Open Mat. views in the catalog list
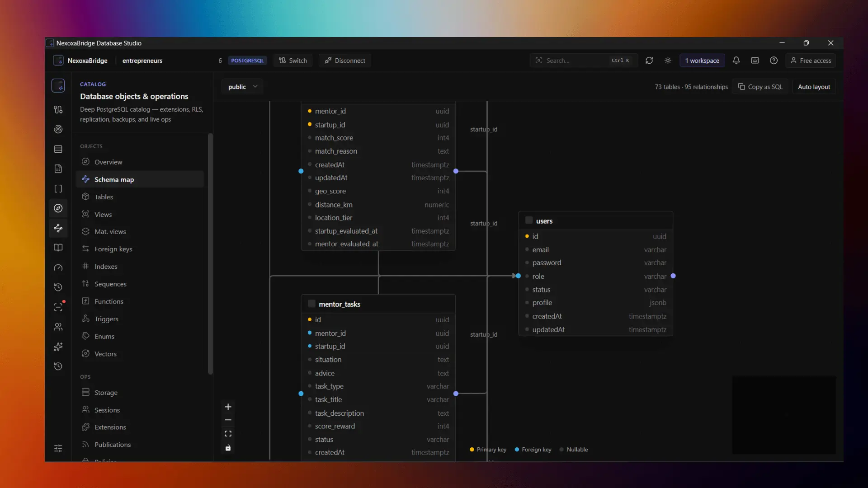 pyautogui.click(x=140, y=232)
